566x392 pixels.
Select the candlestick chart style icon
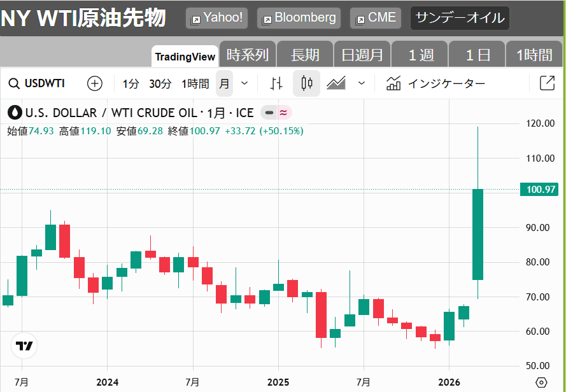[x=307, y=83]
